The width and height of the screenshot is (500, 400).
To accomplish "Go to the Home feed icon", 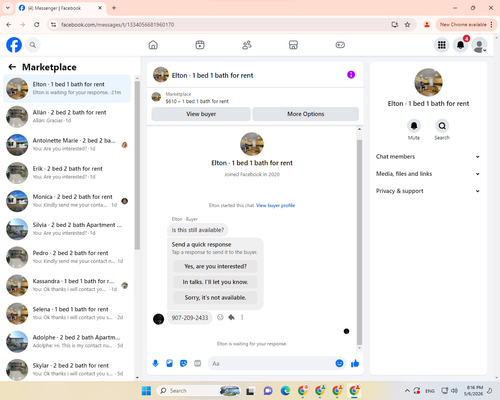I will pyautogui.click(x=153, y=45).
